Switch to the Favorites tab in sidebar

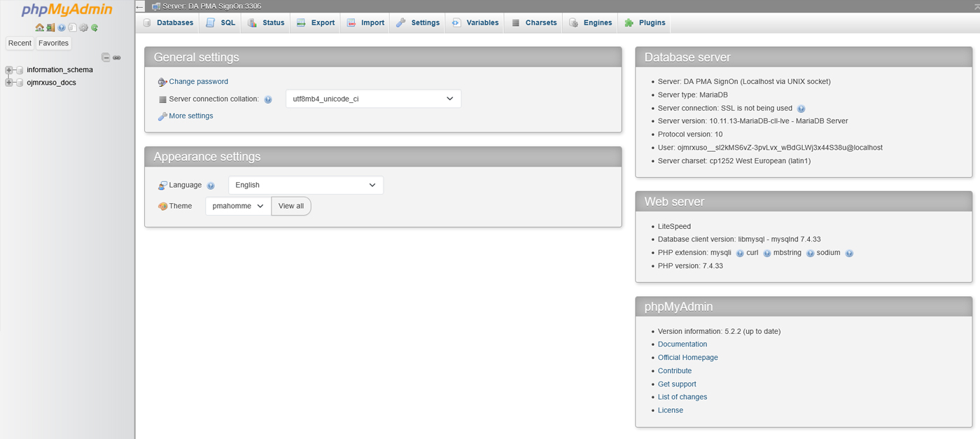click(x=53, y=43)
